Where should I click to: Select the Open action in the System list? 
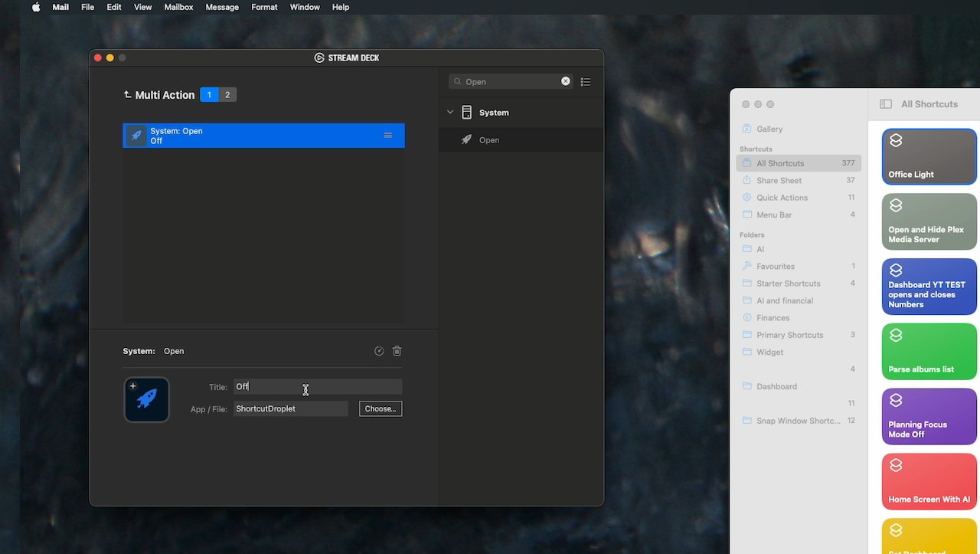[x=521, y=140]
